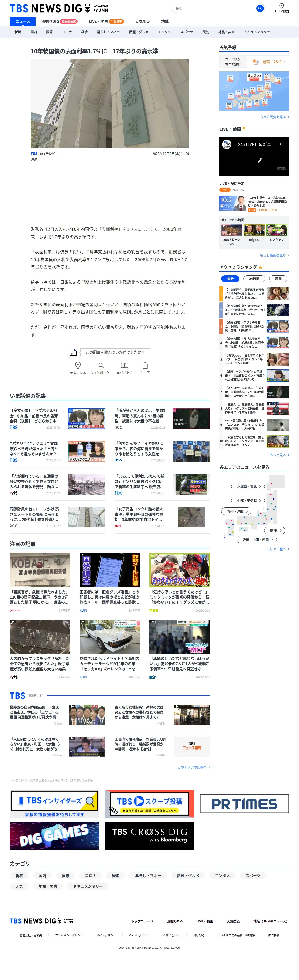Select the 最新 ranking toggle
299x980 pixels.
[x=231, y=279]
